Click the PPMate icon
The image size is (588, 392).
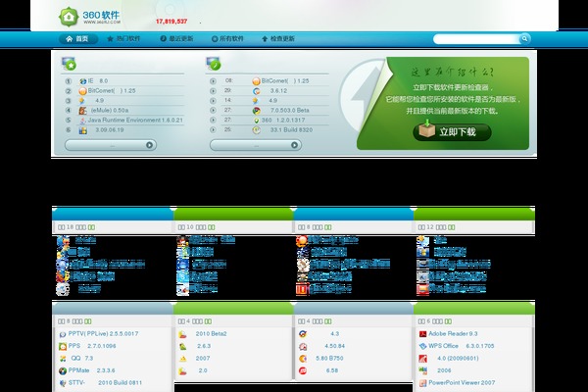(63, 371)
